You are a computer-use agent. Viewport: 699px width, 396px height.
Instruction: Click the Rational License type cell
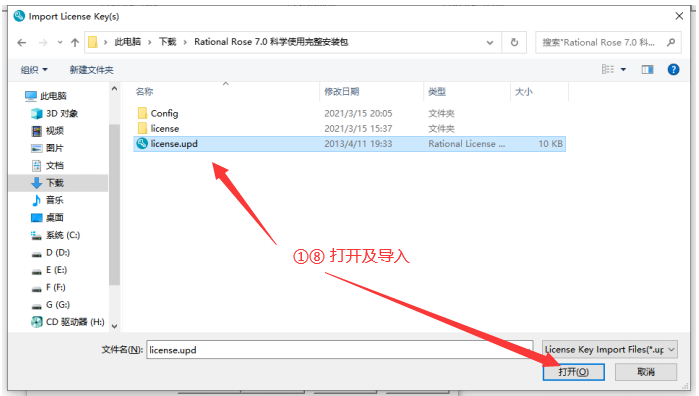tap(466, 144)
